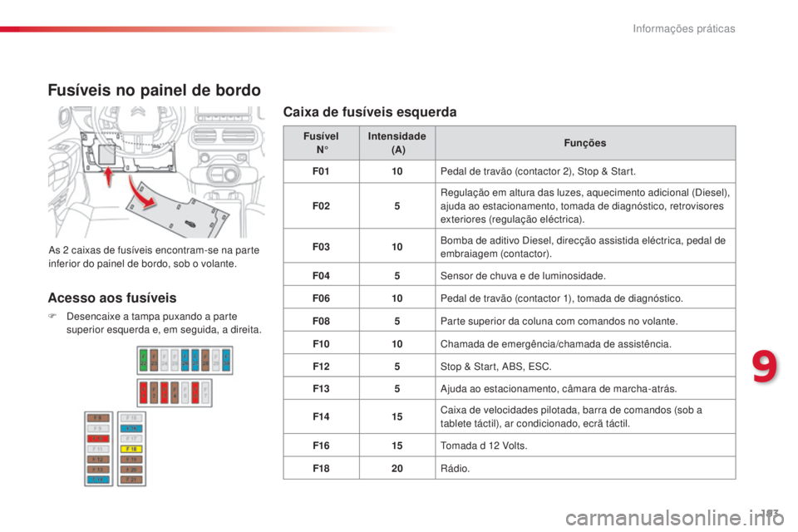Click the large red chapter number 9
Screen dimensions: 798x532
click(x=765, y=366)
